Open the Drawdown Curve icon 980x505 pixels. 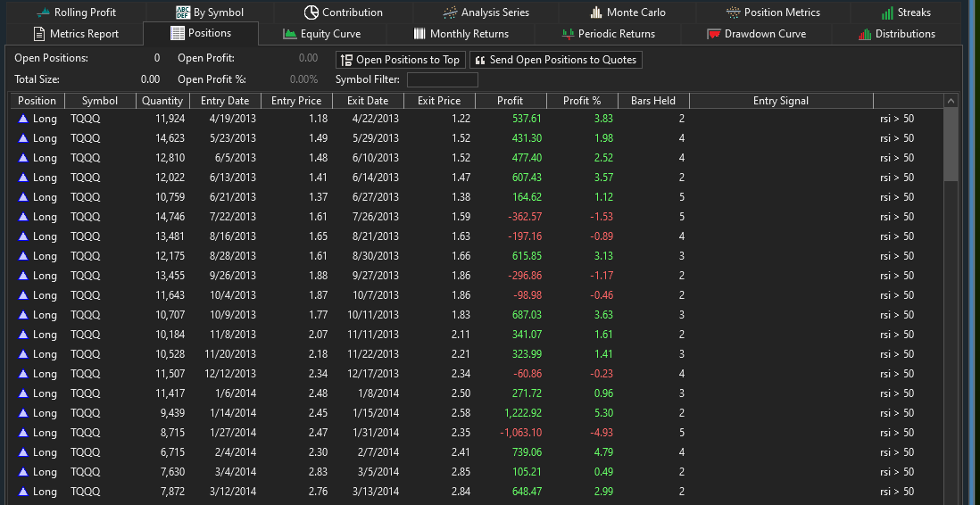tap(714, 34)
